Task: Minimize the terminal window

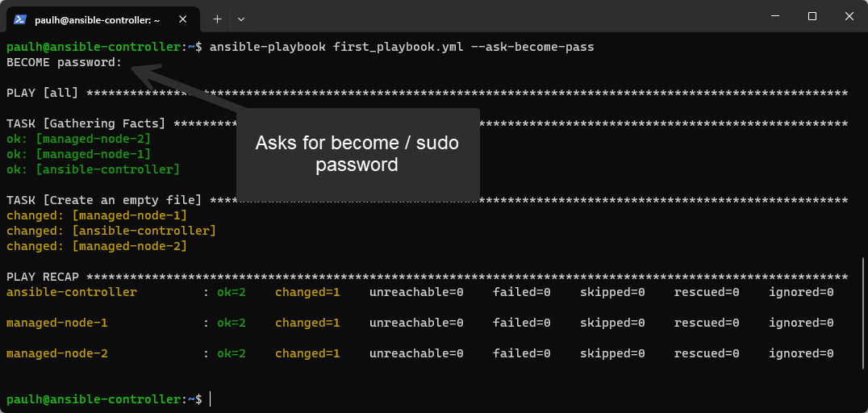Action: pos(775,17)
